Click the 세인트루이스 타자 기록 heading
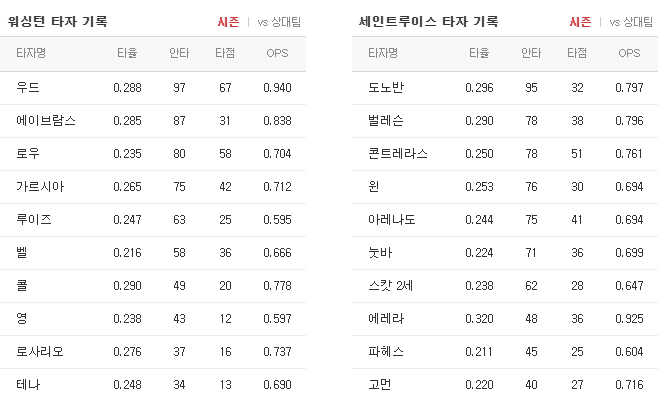 (x=429, y=21)
